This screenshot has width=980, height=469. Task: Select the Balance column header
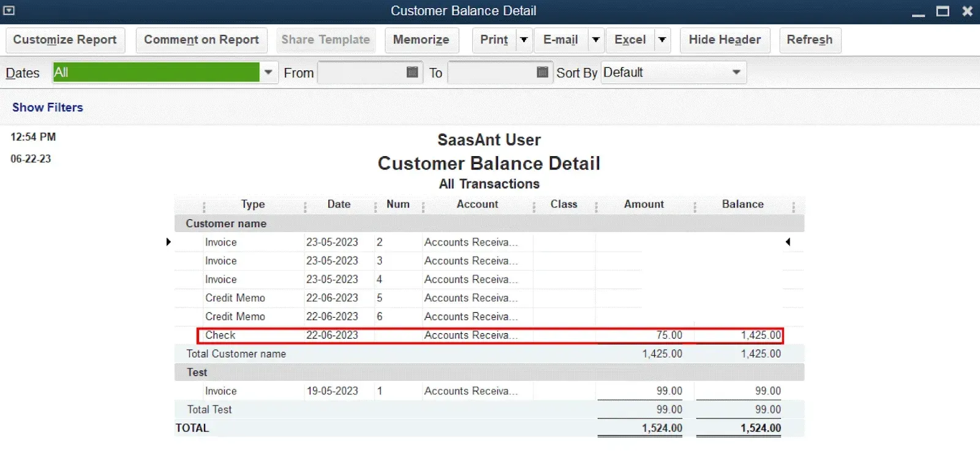pos(742,204)
